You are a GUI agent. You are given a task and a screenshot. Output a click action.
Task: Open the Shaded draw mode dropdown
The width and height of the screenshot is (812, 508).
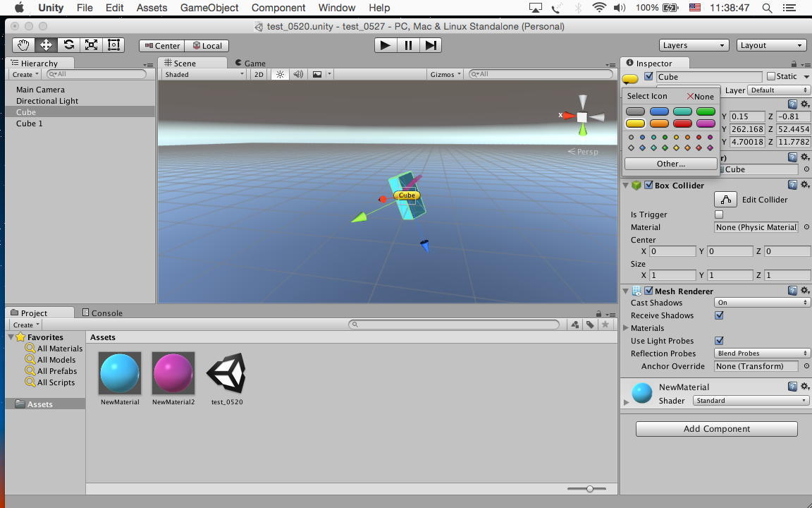point(204,74)
